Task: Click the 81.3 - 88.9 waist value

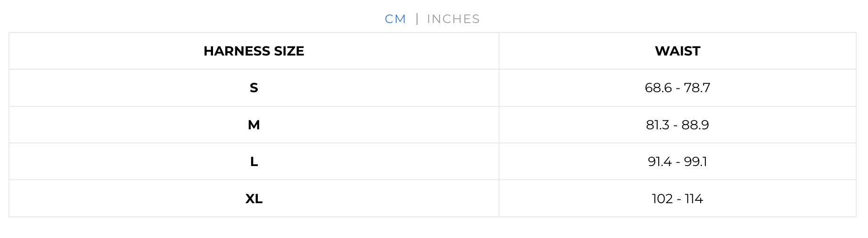Action: (678, 125)
